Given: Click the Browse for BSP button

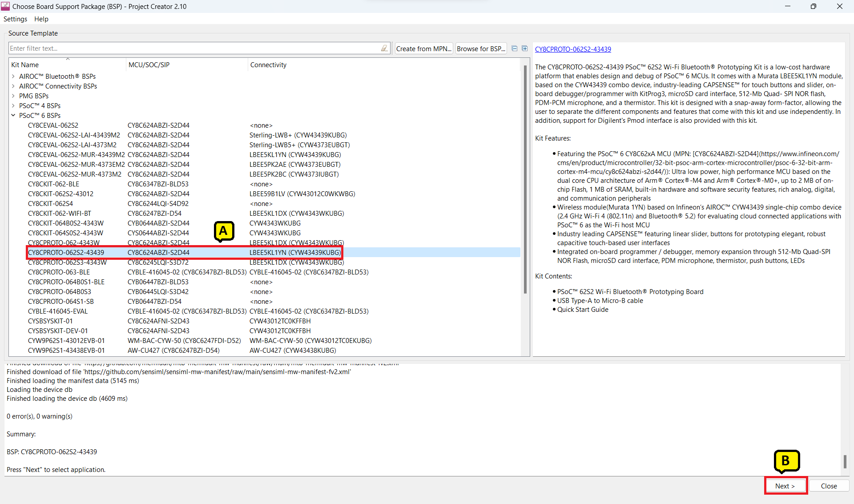Looking at the screenshot, I should 481,49.
